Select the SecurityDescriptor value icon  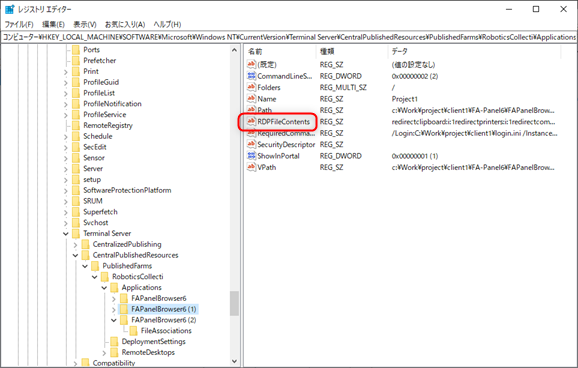[x=251, y=144]
